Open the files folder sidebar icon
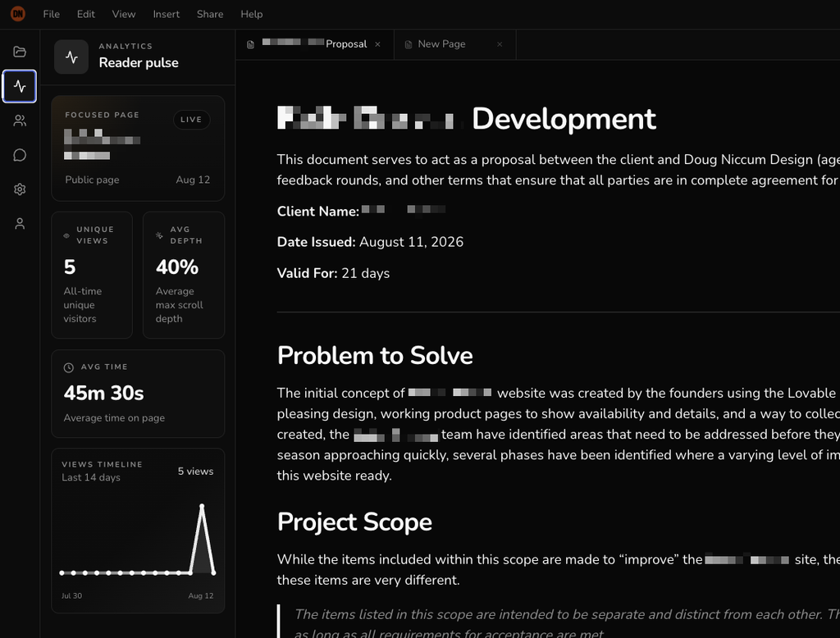840x638 pixels. 20,52
